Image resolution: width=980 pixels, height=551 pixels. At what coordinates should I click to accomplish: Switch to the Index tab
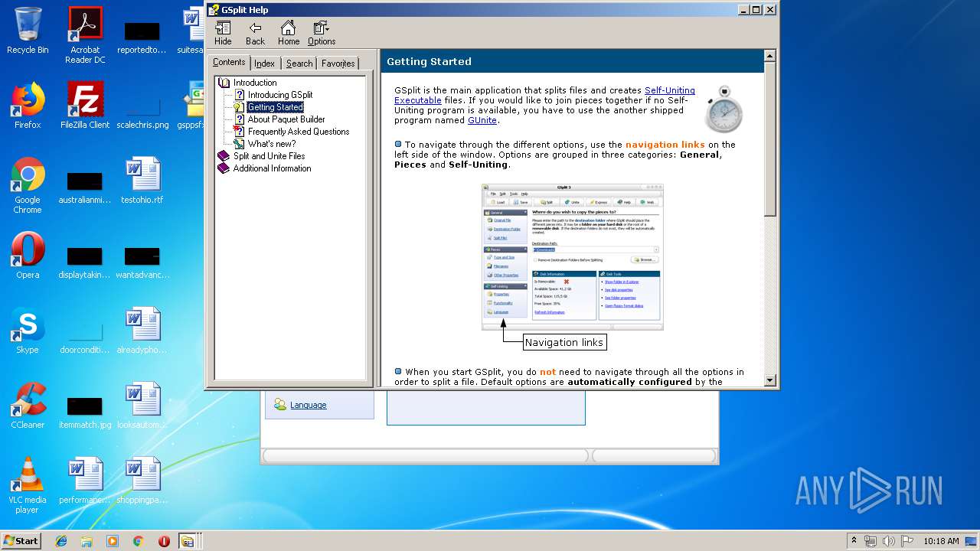pos(265,64)
